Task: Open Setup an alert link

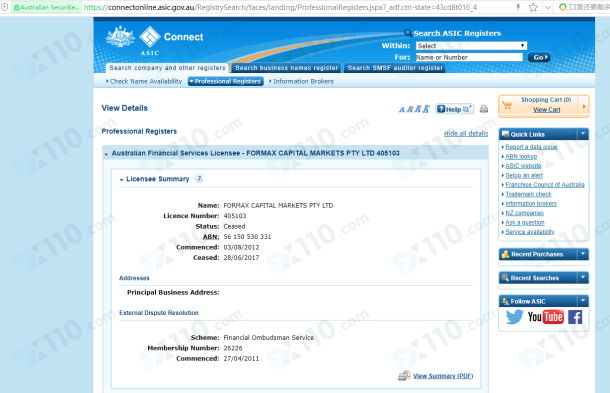Action: click(524, 175)
